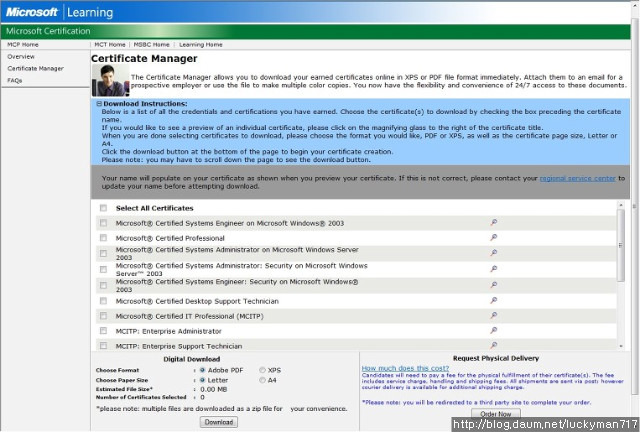Click the Order Now button
Screen dimensions: 640x432
496,413
